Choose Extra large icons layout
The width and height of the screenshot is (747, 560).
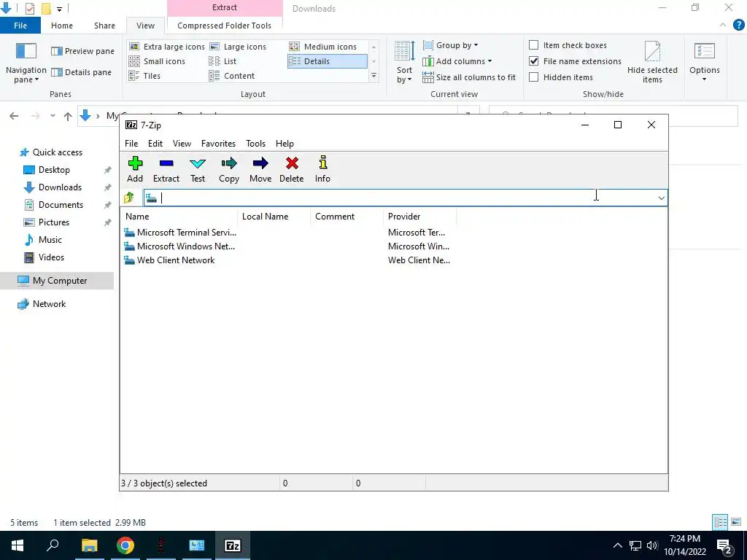167,47
